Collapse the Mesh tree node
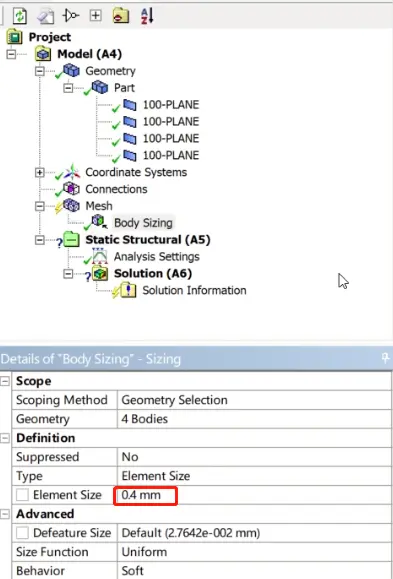This screenshot has height=579, width=393. (x=40, y=206)
